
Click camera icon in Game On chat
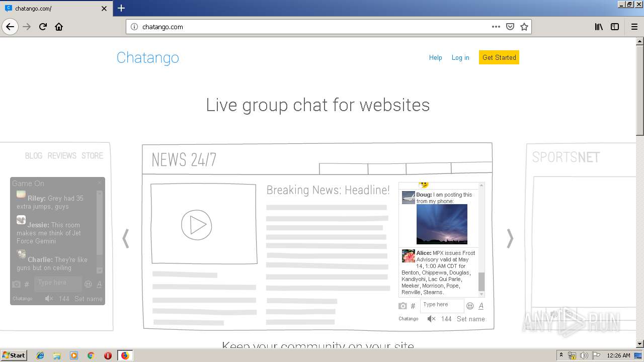[16, 284]
